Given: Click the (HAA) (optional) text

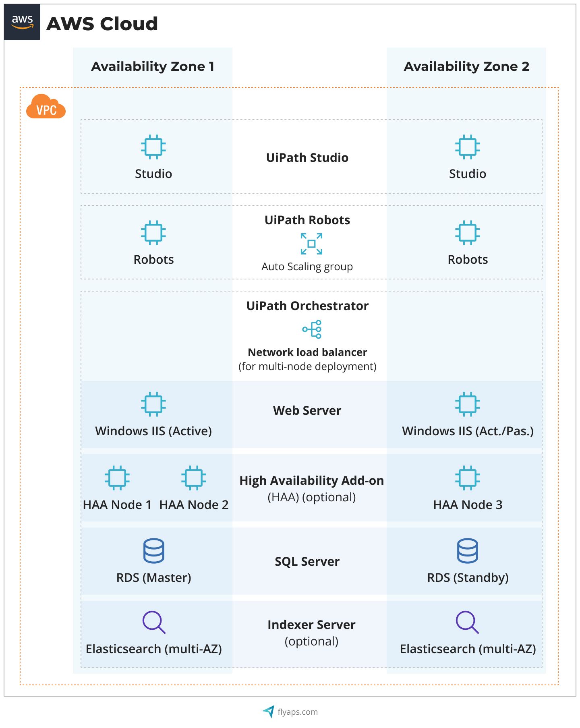Looking at the screenshot, I should pos(312,497).
